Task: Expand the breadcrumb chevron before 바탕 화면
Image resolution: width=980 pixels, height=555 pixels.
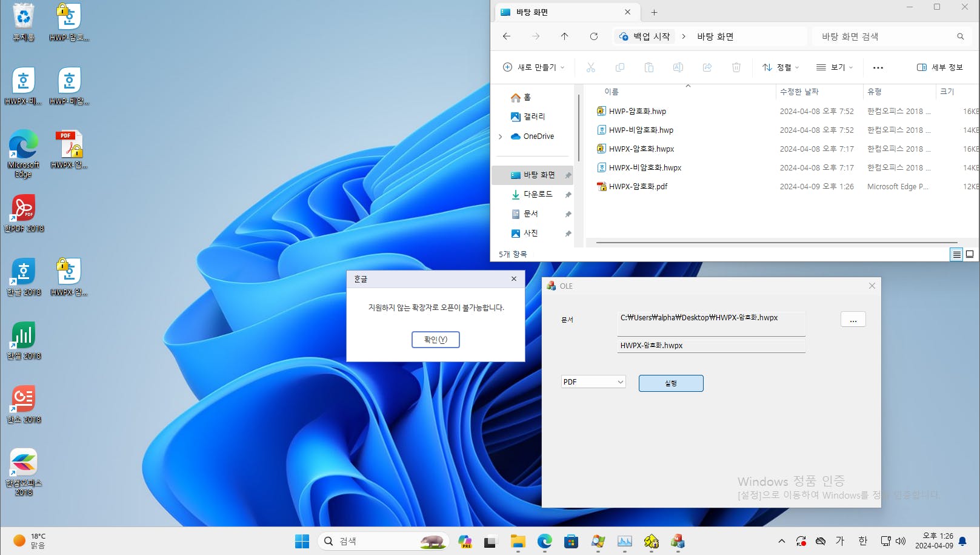Action: point(684,36)
